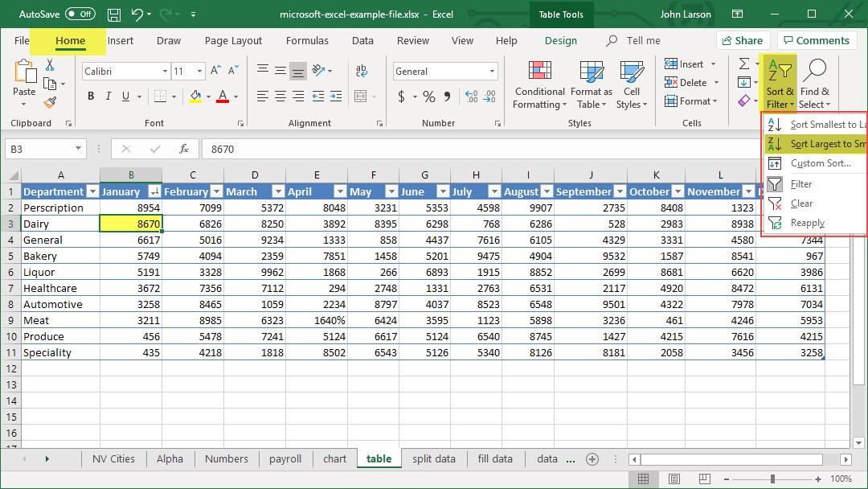Add a new sheet with plus icon
868x489 pixels.
click(592, 459)
